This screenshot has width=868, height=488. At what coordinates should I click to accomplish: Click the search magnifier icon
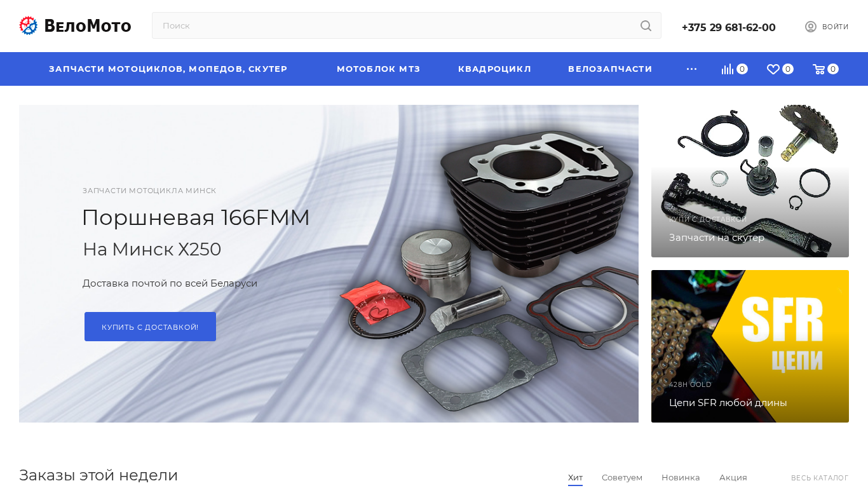pyautogui.click(x=646, y=26)
